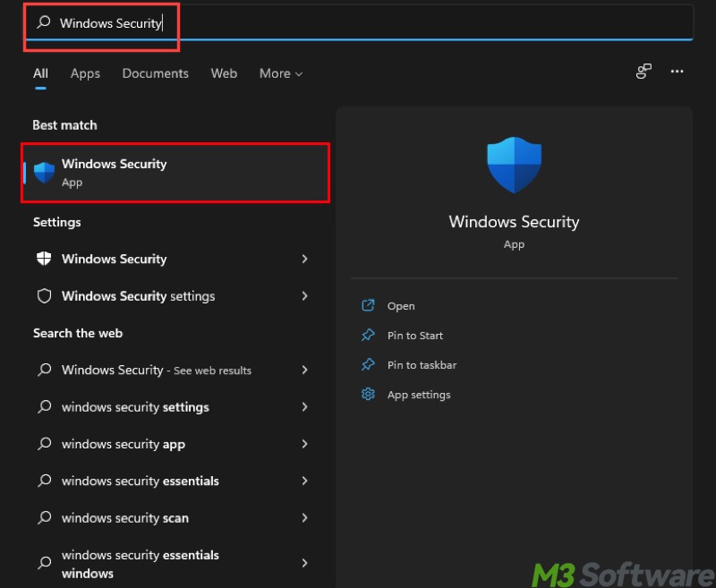Screen dimensions: 716x588
Task: Click search icon beside windows security essentials
Action: (44, 481)
